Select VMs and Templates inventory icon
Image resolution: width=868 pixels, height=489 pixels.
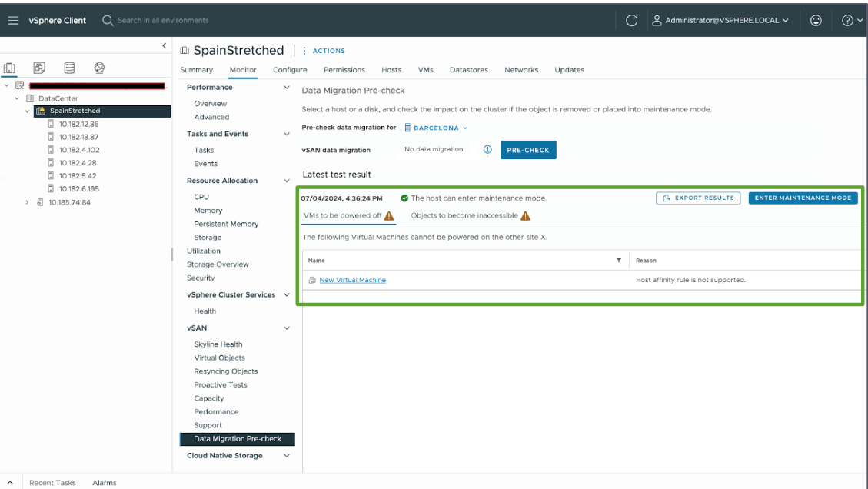tap(39, 68)
